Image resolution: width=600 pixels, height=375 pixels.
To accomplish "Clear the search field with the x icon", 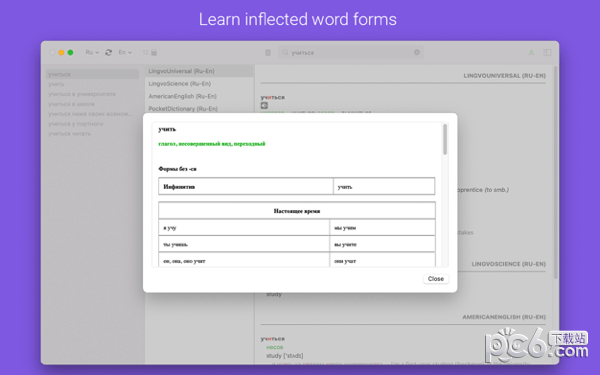I will pos(417,52).
